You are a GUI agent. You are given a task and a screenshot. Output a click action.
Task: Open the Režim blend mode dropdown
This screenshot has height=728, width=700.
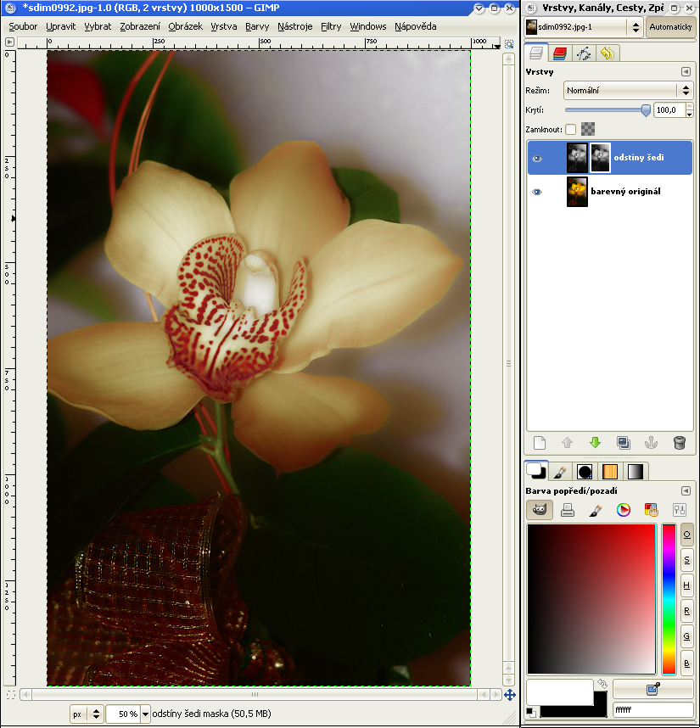(x=628, y=90)
